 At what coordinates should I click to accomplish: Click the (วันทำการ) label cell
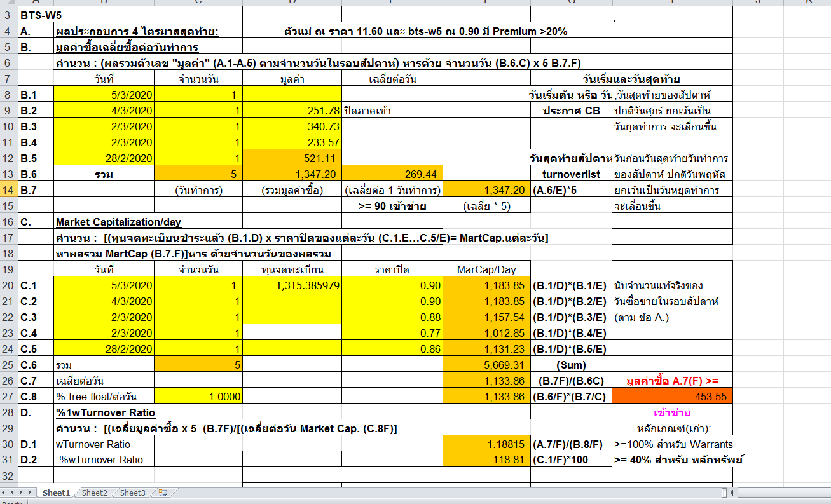click(x=198, y=189)
